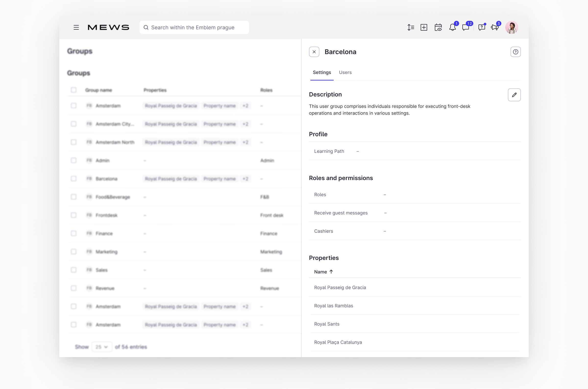The image size is (588, 389).
Task: Open help icon in Barcelona panel
Action: (x=515, y=52)
